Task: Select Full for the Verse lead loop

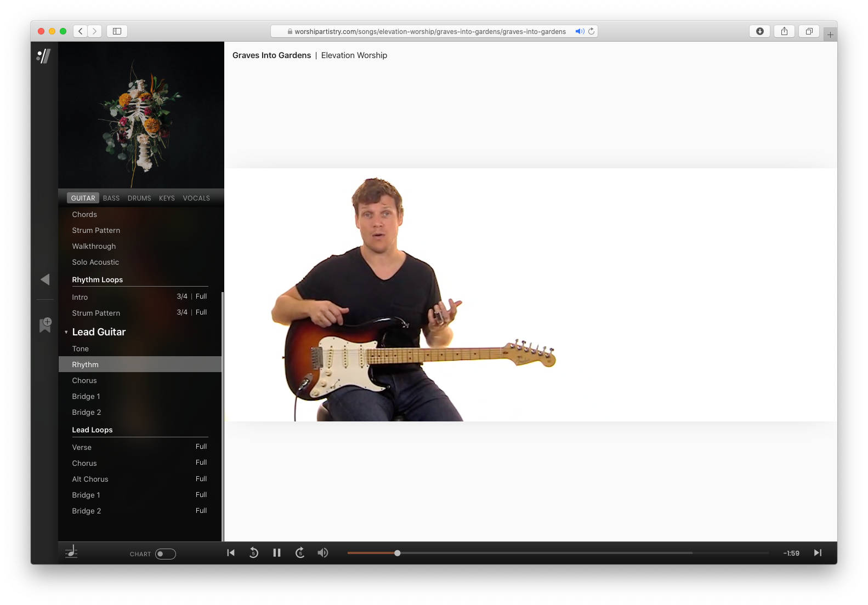Action: [201, 447]
